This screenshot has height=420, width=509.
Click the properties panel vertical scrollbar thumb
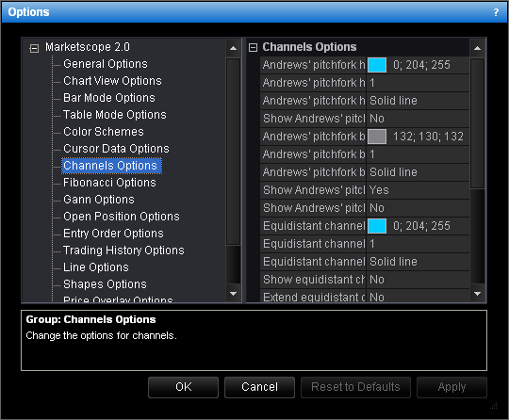pyautogui.click(x=477, y=123)
